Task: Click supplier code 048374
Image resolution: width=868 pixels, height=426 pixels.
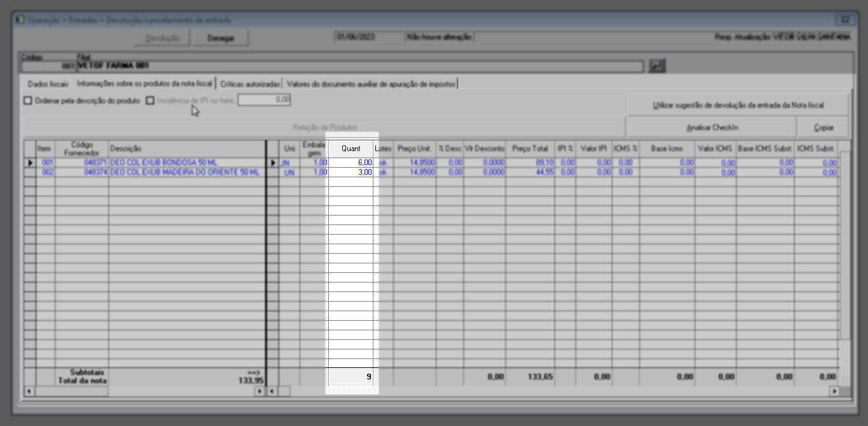Action: (82, 172)
